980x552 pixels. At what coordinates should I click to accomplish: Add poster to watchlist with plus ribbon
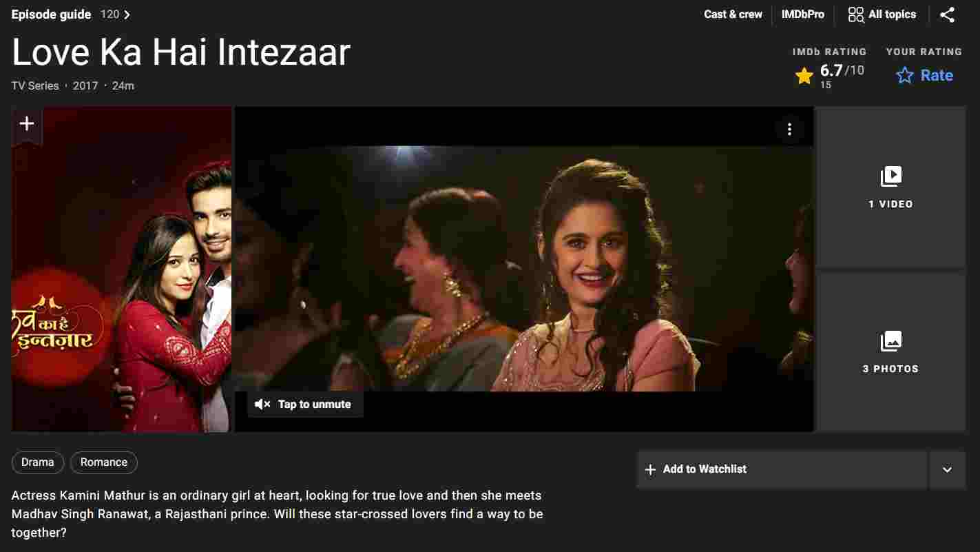pyautogui.click(x=27, y=125)
